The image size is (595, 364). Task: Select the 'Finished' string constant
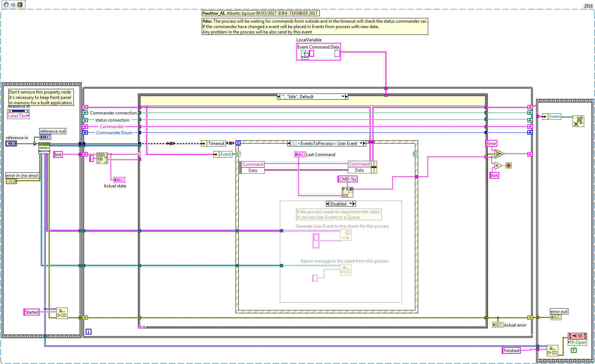point(511,350)
